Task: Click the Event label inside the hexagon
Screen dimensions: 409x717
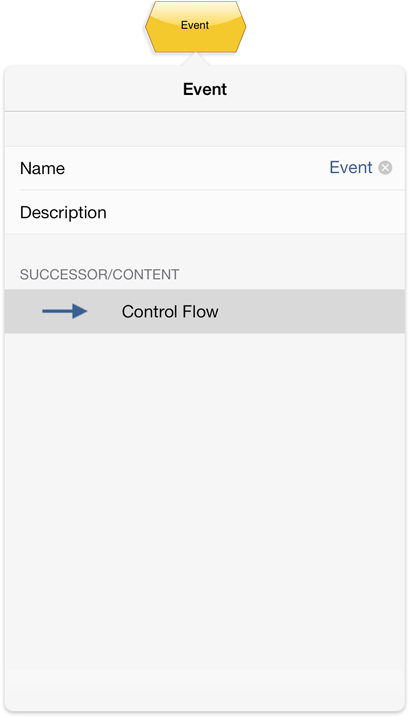Action: click(195, 25)
